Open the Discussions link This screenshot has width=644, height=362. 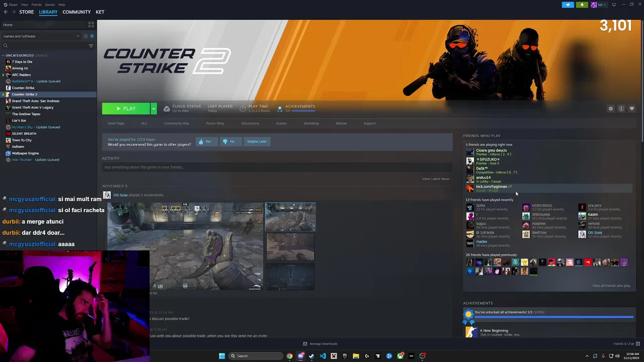click(250, 123)
